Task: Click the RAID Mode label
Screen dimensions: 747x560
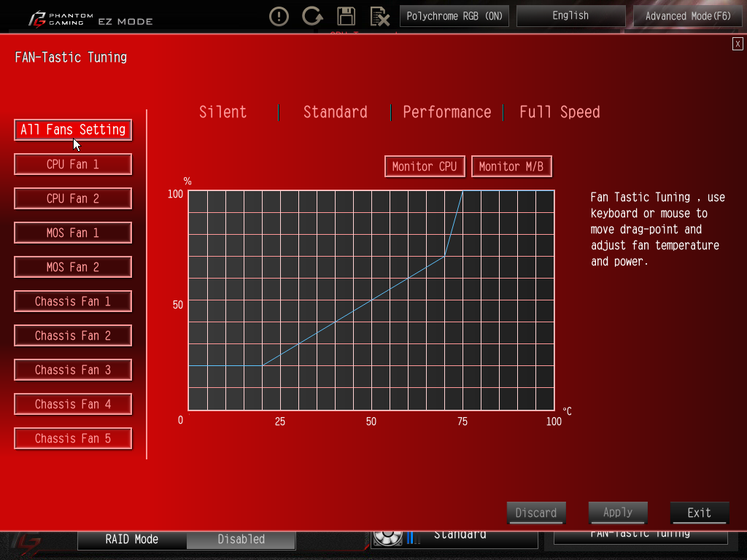Action: tap(132, 540)
